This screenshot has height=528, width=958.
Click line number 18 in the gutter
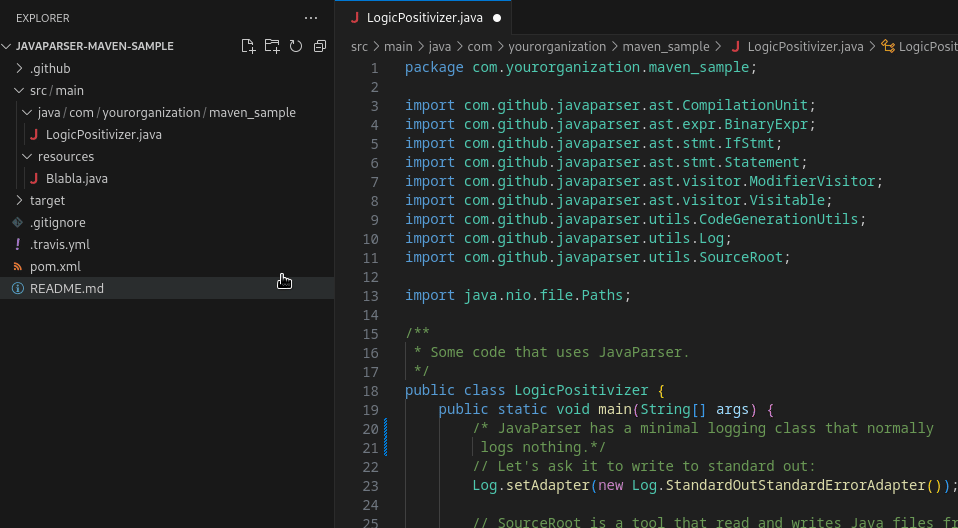(x=371, y=391)
